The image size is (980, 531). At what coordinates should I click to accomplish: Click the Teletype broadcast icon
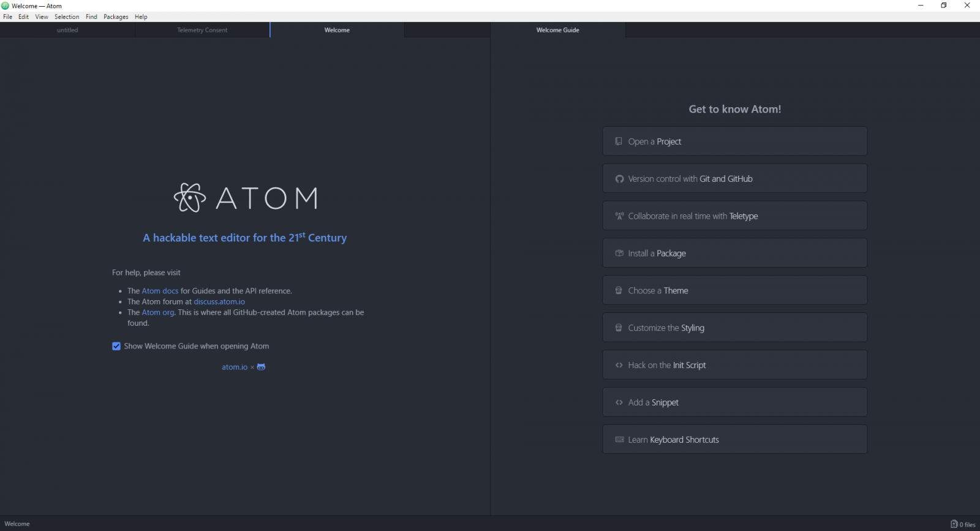coord(619,216)
